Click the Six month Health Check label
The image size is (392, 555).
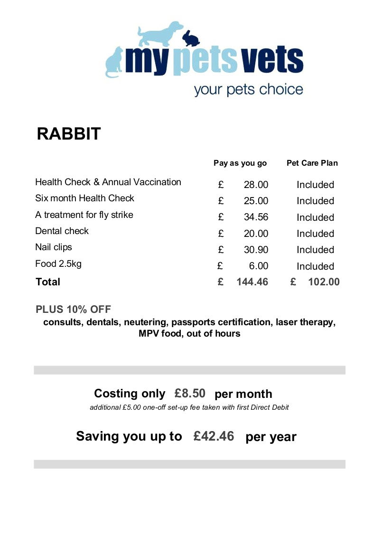pos(84,198)
